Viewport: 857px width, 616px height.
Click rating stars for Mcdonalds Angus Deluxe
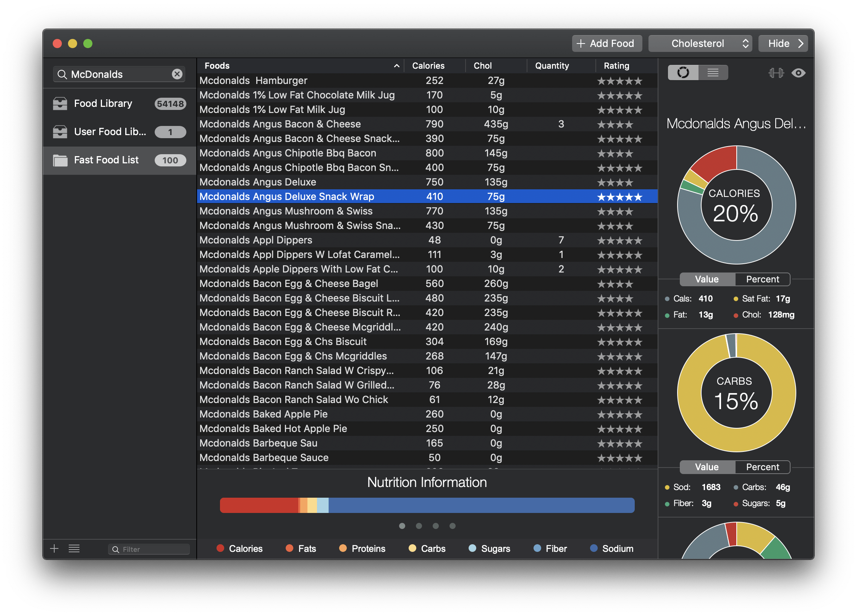click(x=615, y=182)
